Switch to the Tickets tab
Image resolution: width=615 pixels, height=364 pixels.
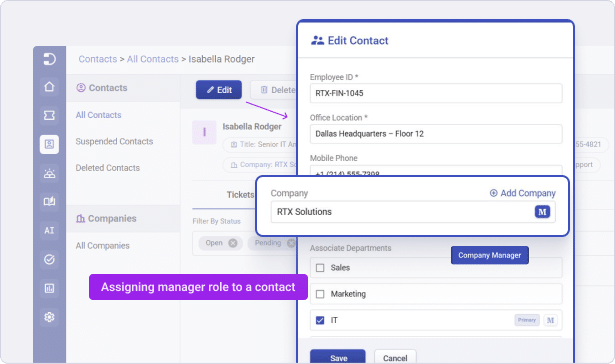click(x=240, y=195)
